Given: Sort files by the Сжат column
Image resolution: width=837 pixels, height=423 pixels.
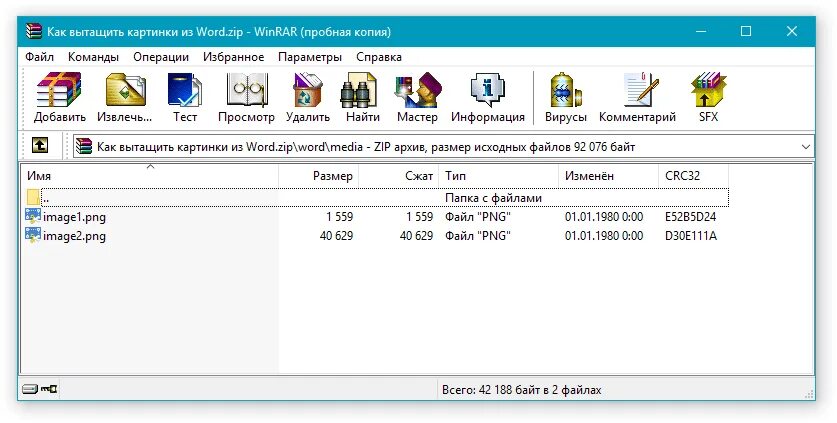Looking at the screenshot, I should 399,176.
